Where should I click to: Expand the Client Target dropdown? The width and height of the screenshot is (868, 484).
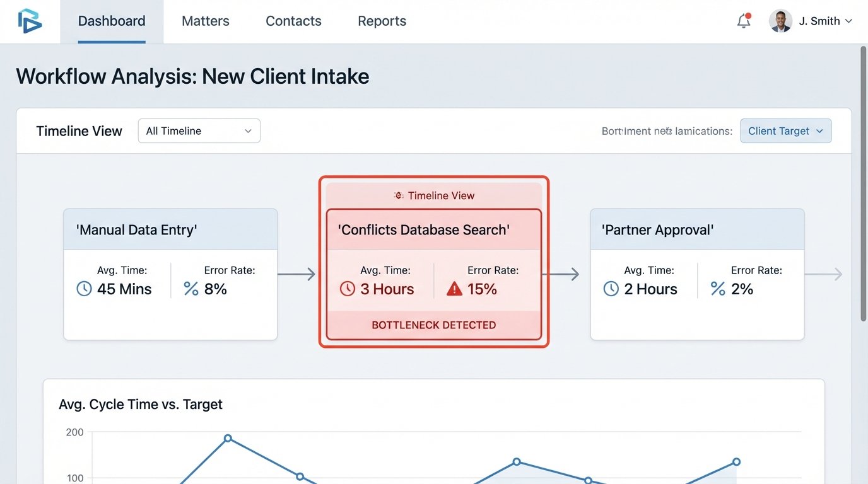click(785, 131)
